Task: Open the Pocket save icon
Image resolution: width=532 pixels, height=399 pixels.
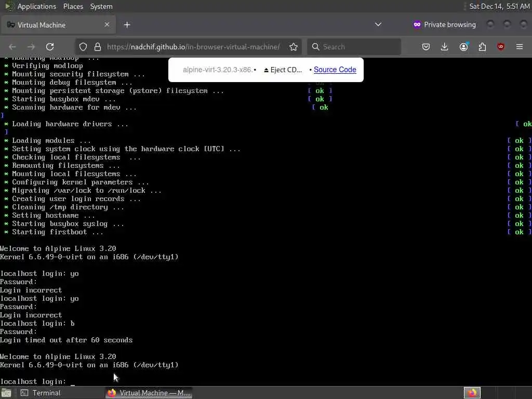Action: (x=426, y=47)
